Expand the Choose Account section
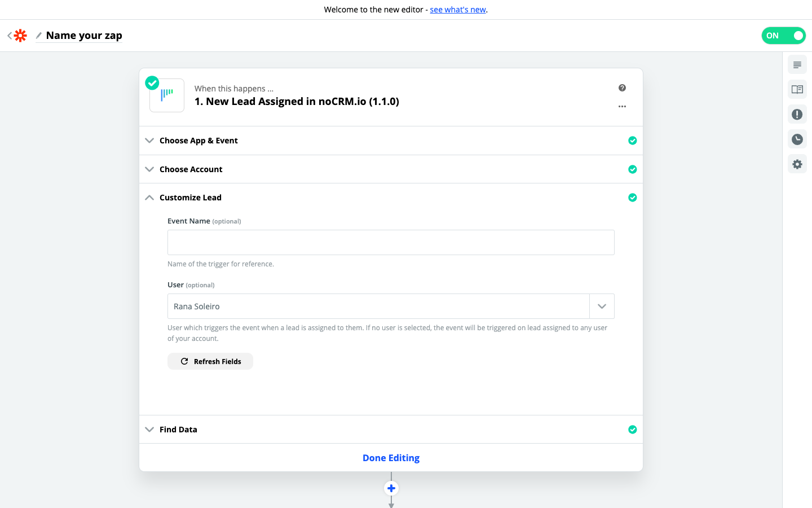 (x=191, y=169)
